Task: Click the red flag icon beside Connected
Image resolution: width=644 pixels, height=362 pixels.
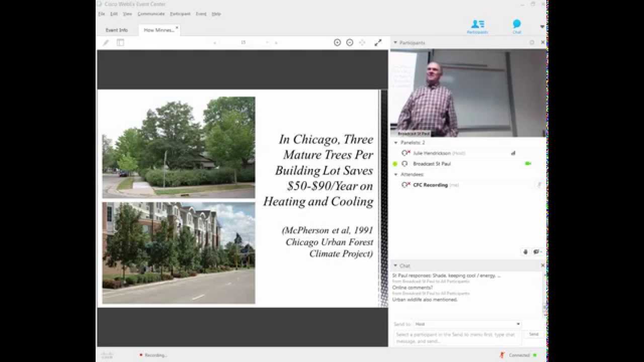Action: (502, 355)
